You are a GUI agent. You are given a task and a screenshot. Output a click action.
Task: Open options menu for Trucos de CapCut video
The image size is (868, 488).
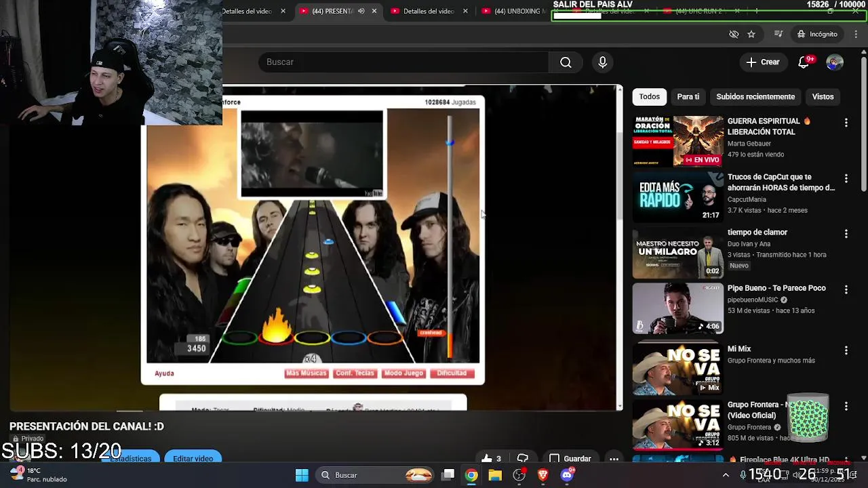point(846,178)
